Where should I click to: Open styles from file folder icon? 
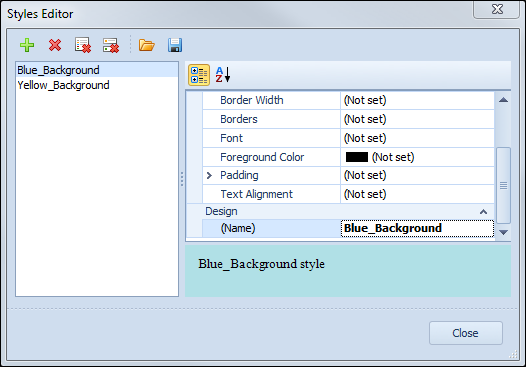click(147, 45)
